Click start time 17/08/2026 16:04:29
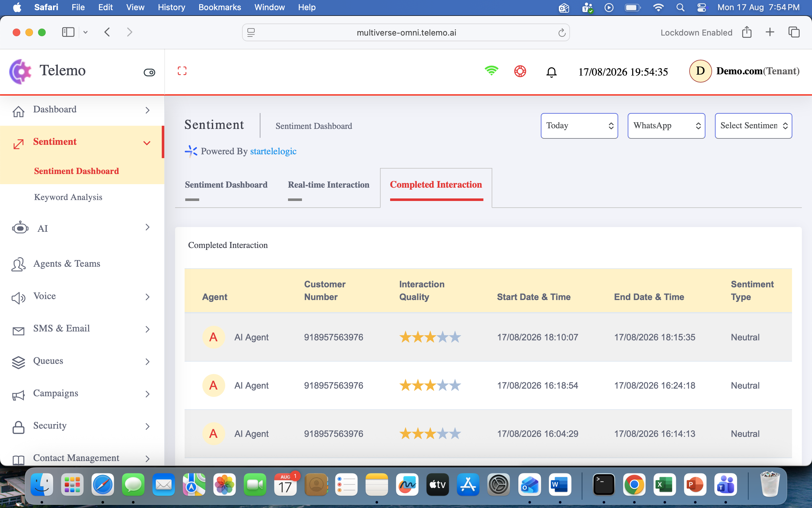 [538, 434]
